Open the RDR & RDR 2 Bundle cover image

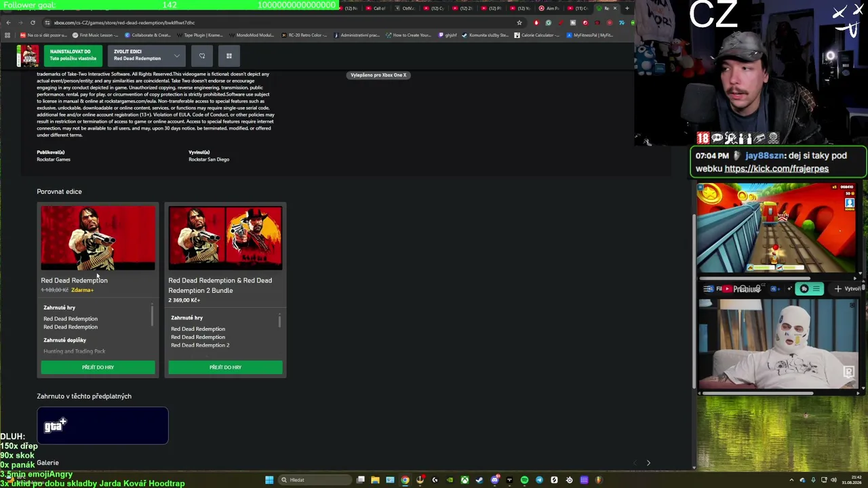225,238
